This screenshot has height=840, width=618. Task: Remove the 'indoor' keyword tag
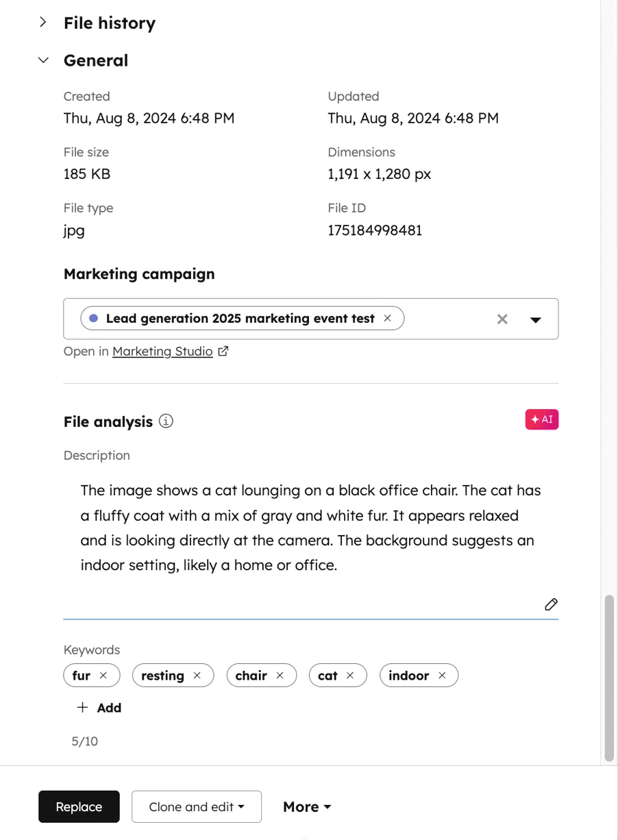[443, 675]
